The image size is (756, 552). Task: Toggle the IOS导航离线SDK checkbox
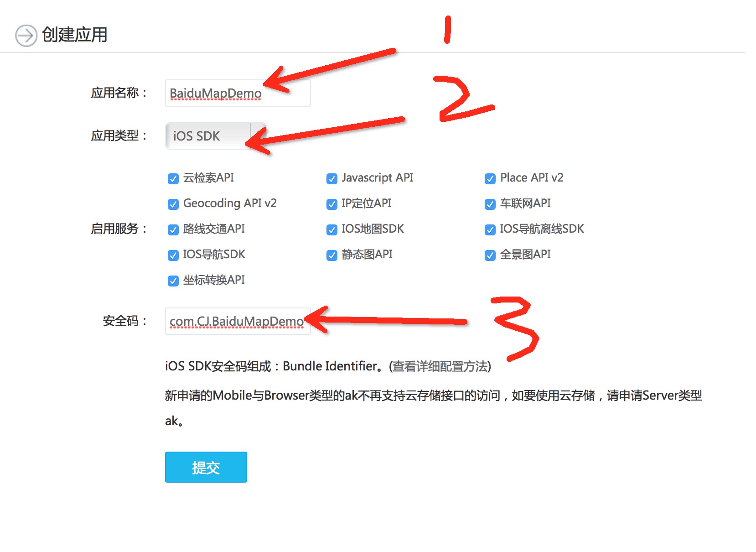point(490,229)
